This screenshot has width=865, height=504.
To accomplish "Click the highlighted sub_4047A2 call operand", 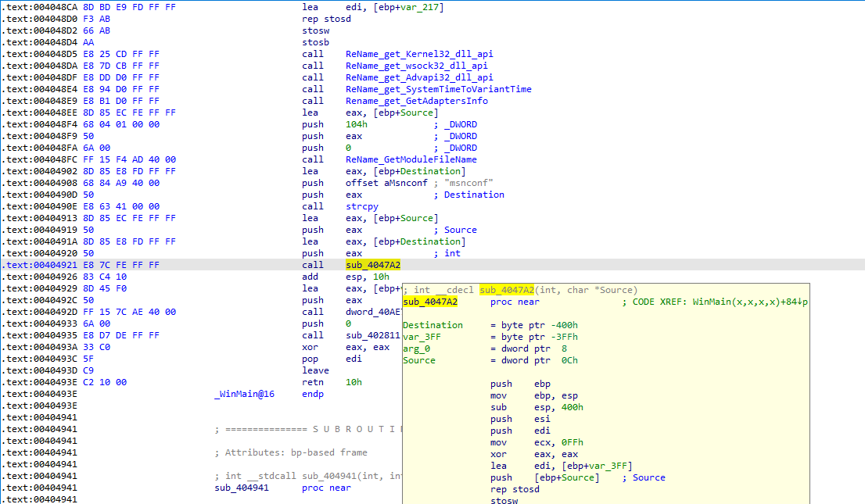I will [373, 265].
